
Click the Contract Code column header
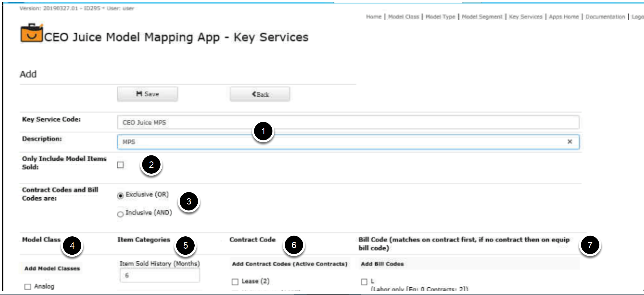point(253,240)
